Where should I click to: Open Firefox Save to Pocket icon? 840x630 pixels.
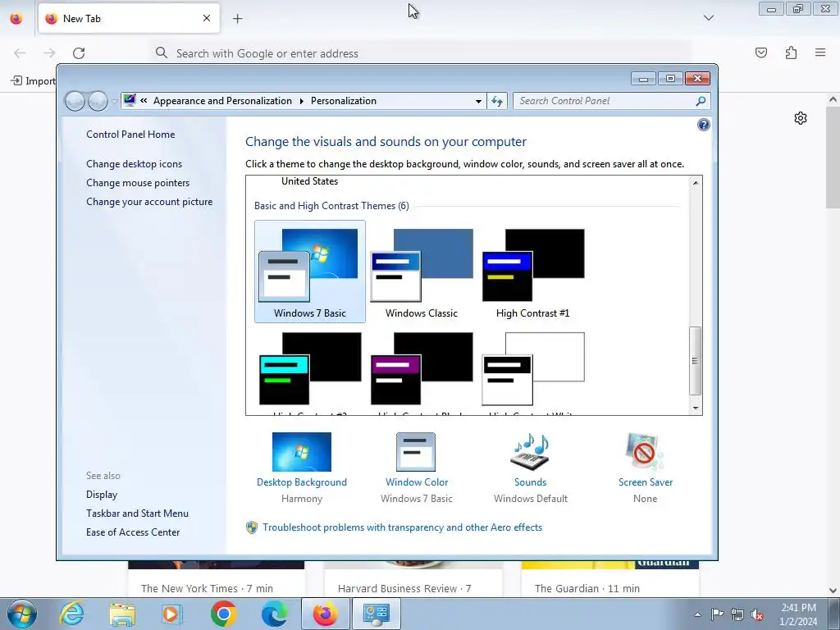pyautogui.click(x=761, y=52)
